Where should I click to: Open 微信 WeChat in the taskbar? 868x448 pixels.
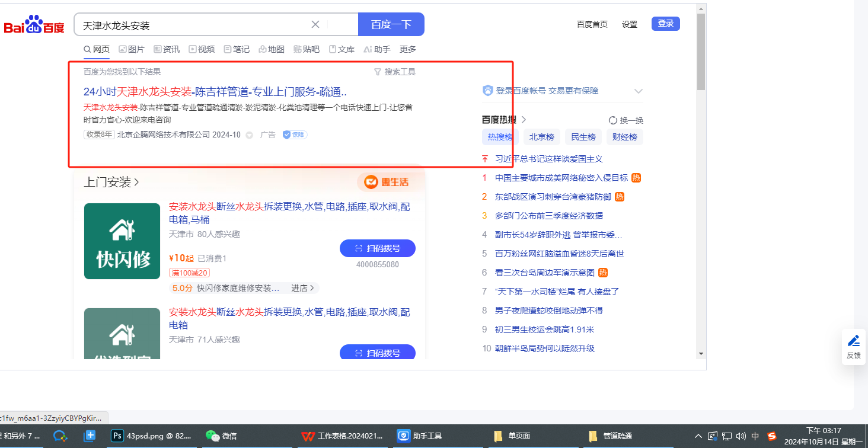(212, 436)
